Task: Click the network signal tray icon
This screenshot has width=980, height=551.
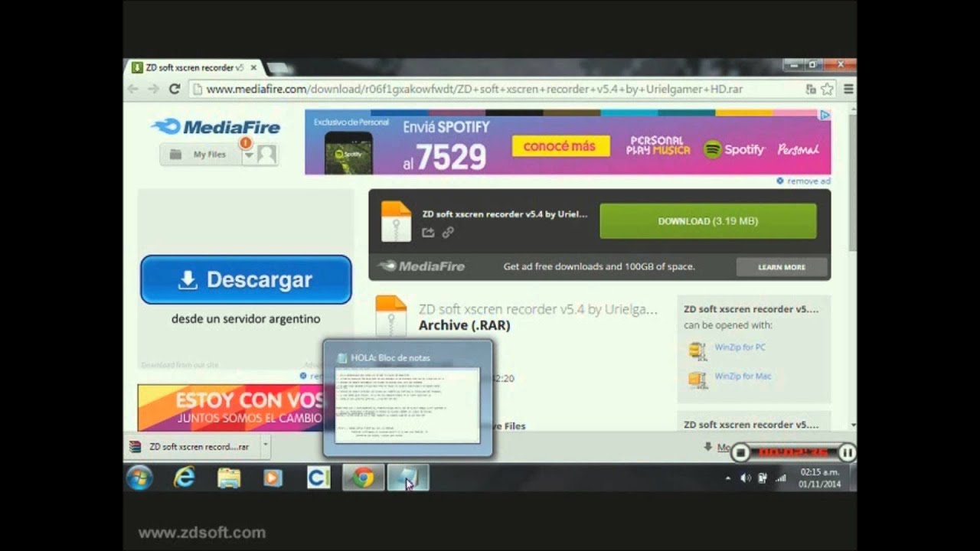Action: (780, 478)
